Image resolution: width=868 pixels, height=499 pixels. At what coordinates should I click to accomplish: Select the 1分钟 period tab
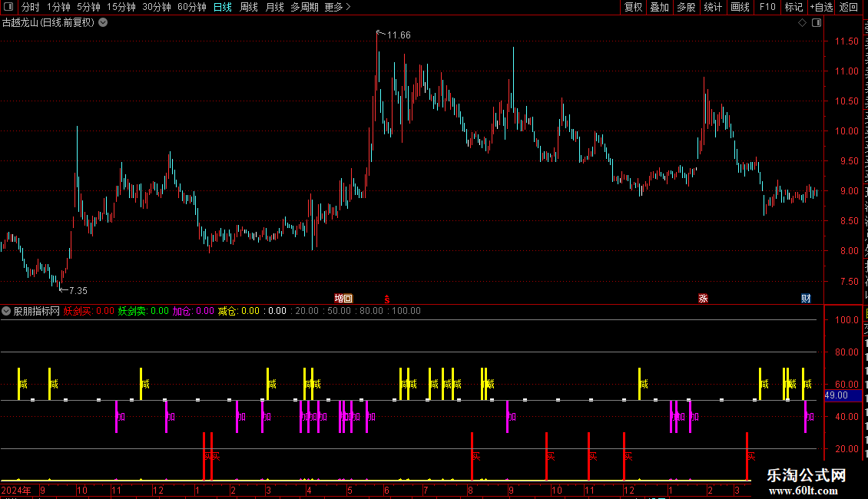(58, 7)
